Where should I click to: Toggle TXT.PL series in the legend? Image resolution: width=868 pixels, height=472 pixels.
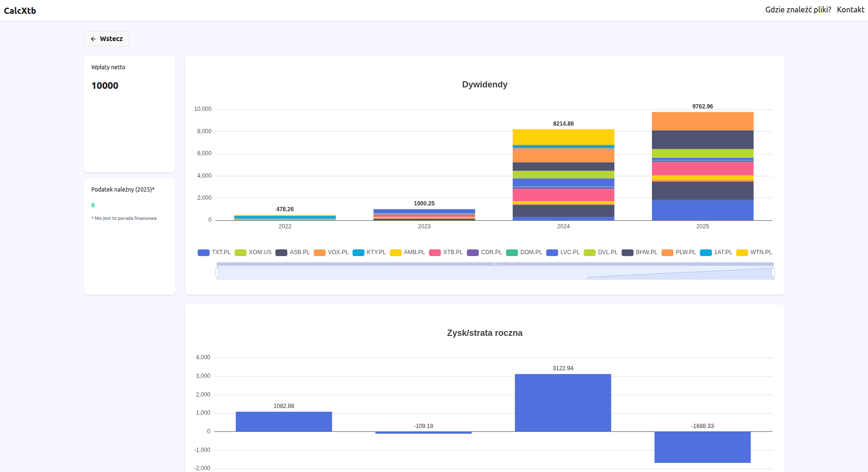tap(214, 252)
